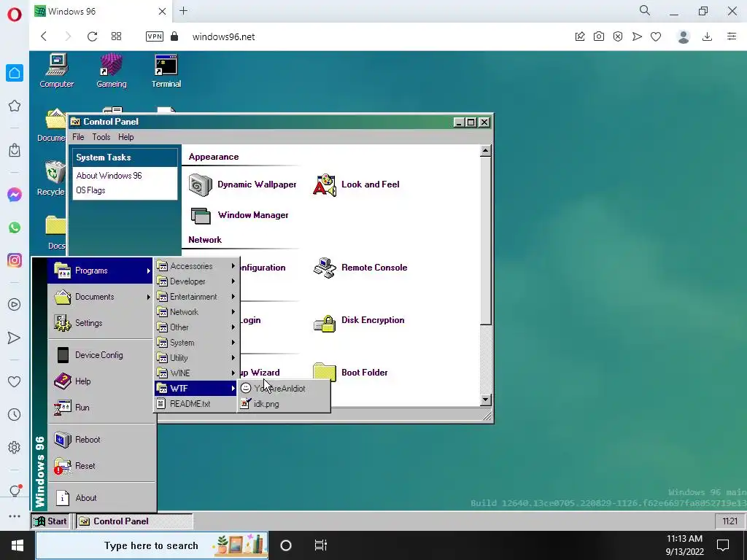The image size is (747, 560).
Task: Select Programs in the start menu
Action: (x=101, y=271)
